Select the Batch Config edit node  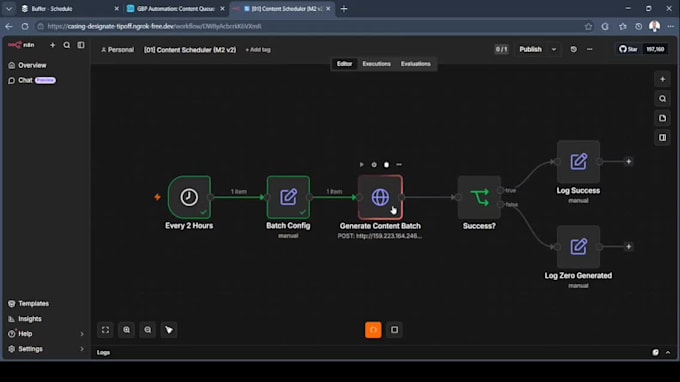point(288,197)
